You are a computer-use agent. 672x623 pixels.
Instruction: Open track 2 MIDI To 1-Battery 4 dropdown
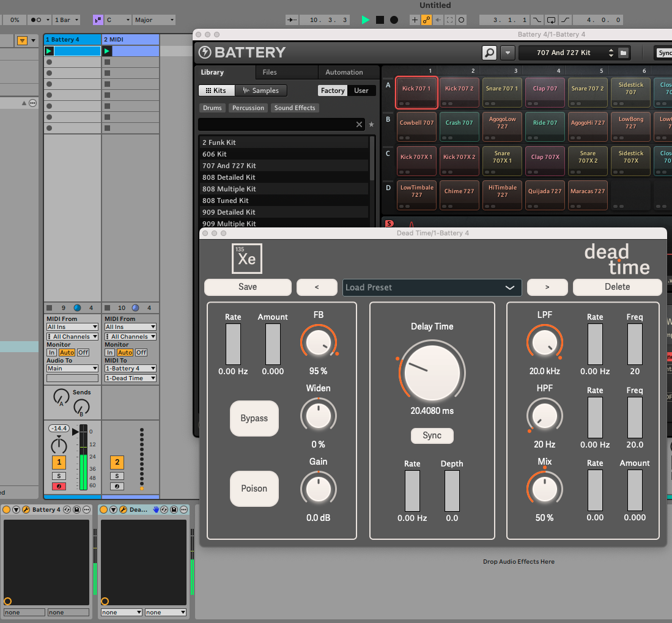pos(130,369)
